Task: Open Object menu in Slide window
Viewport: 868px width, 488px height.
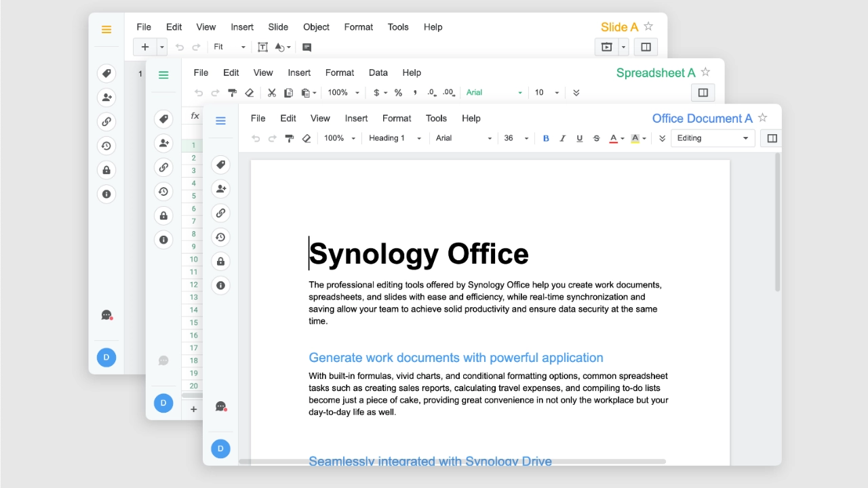Action: 316,27
